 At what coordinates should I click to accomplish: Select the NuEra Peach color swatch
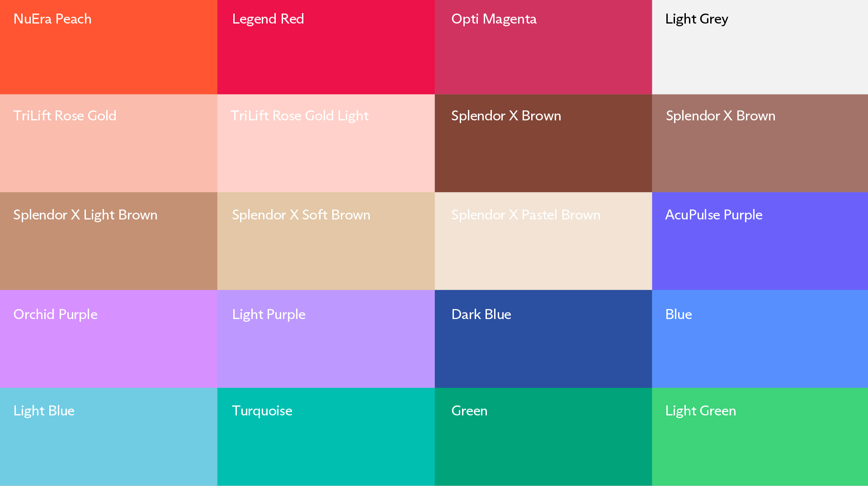pos(108,47)
